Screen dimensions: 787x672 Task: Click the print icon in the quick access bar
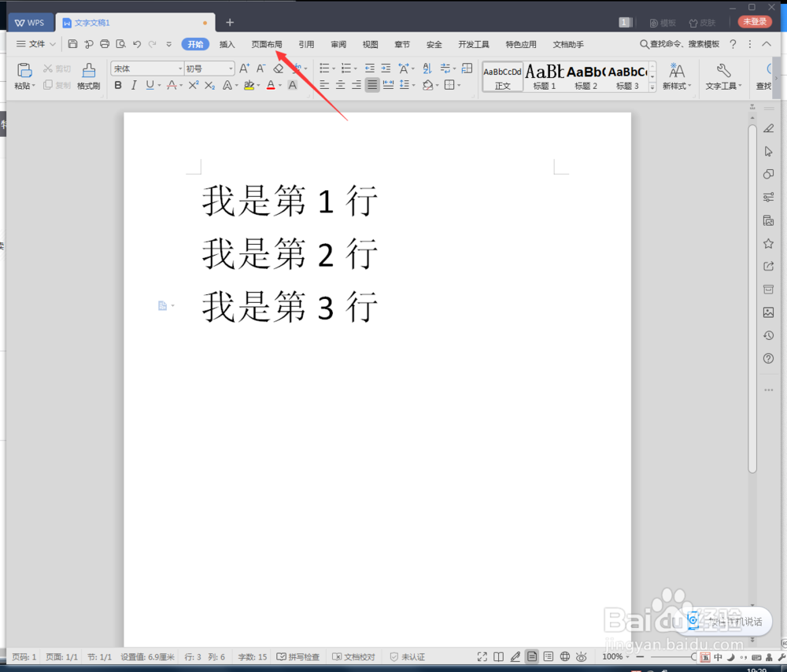click(105, 44)
